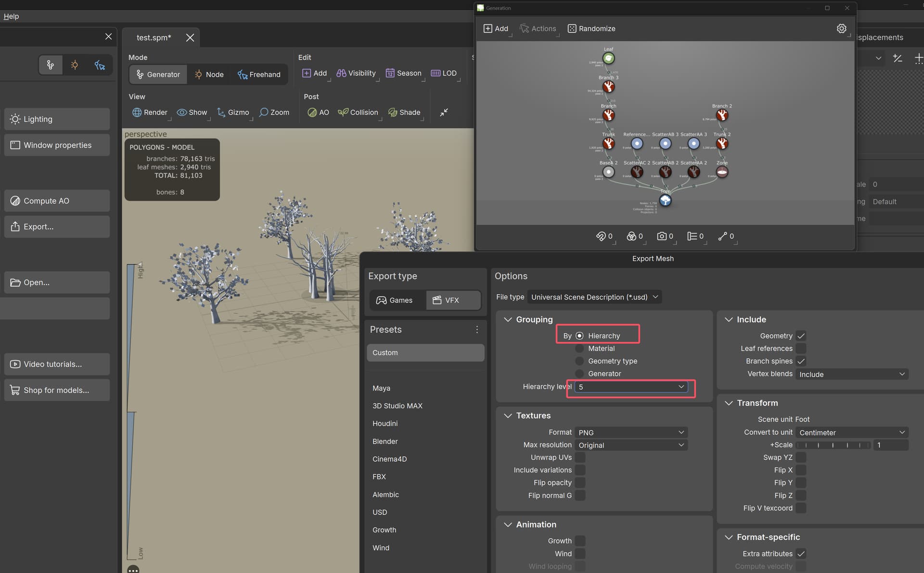Click the camera counter icon in Generation window

(662, 236)
